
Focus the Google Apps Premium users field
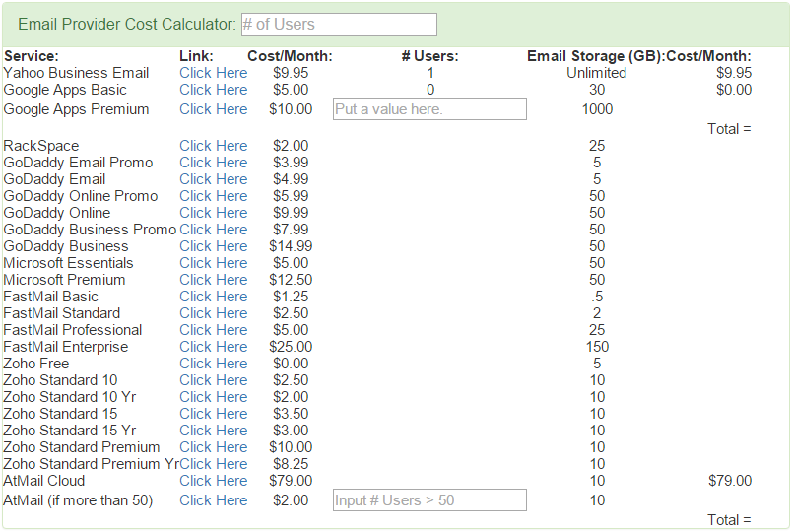tap(429, 109)
